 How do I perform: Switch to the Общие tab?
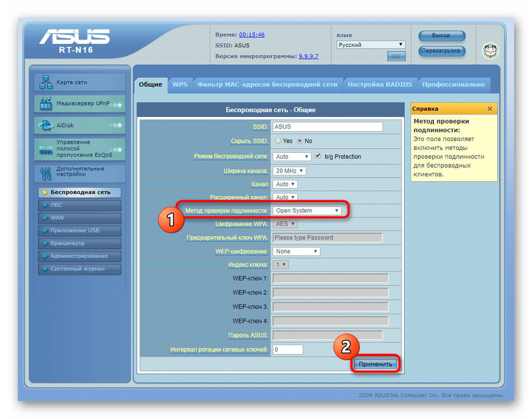pyautogui.click(x=151, y=84)
